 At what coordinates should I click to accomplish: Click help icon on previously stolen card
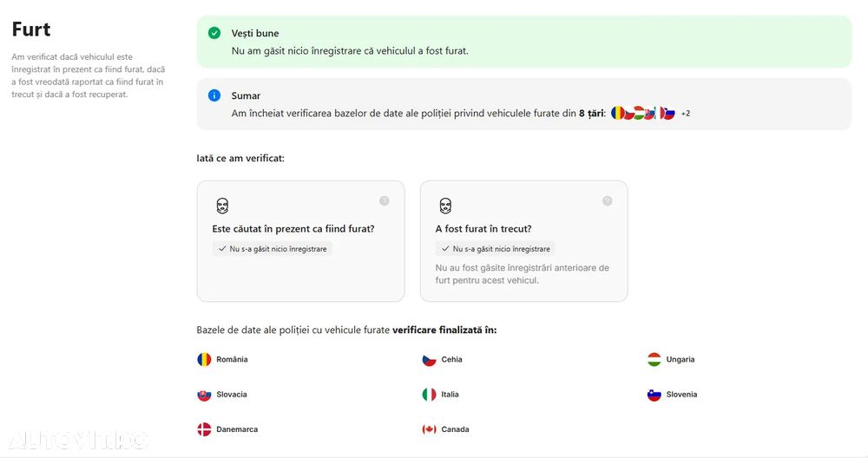pos(608,201)
